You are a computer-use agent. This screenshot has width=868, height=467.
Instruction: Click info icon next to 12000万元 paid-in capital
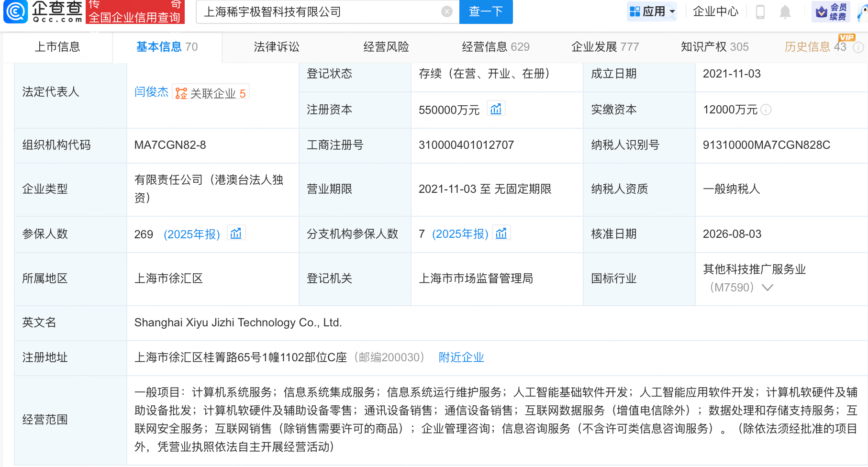click(x=766, y=110)
